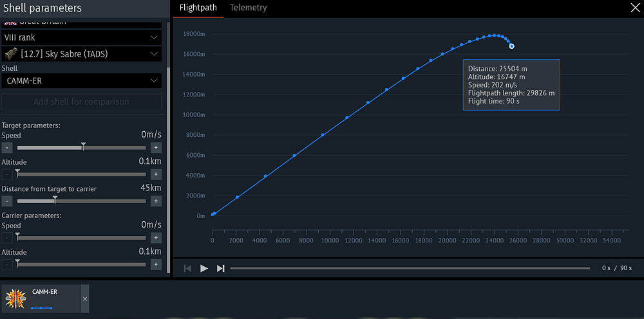Screen dimensions: 644x319
Task: Open the VIII rank dropdown
Action: [81, 37]
